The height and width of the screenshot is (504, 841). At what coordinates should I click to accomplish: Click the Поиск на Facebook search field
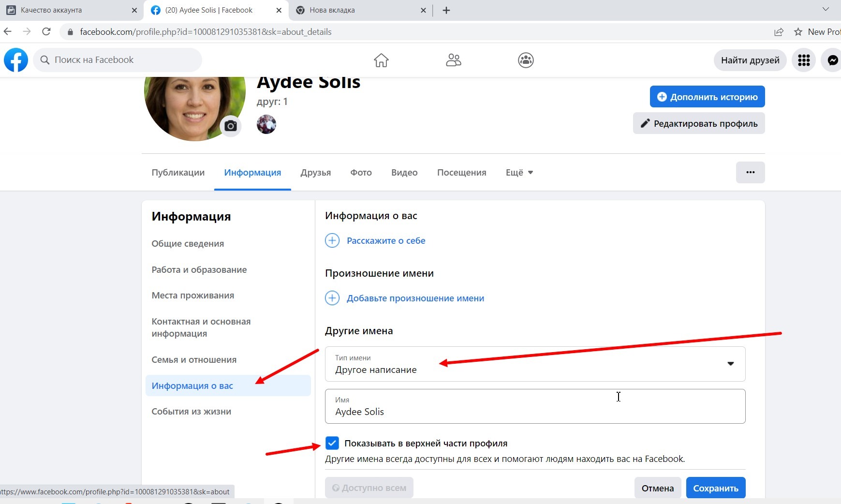click(x=118, y=60)
